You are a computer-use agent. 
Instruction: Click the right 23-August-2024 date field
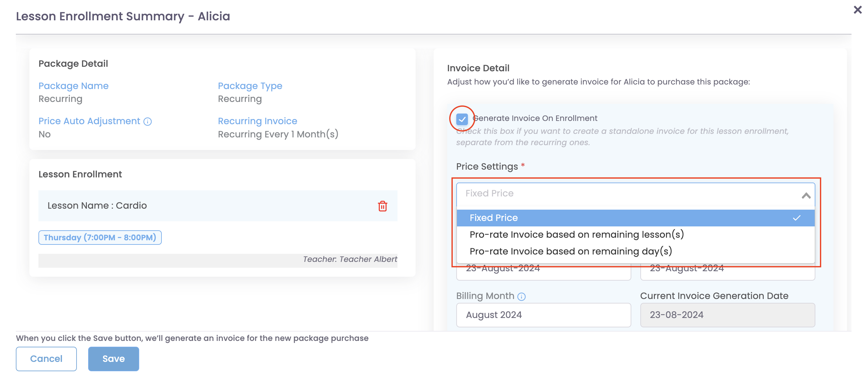click(x=727, y=272)
